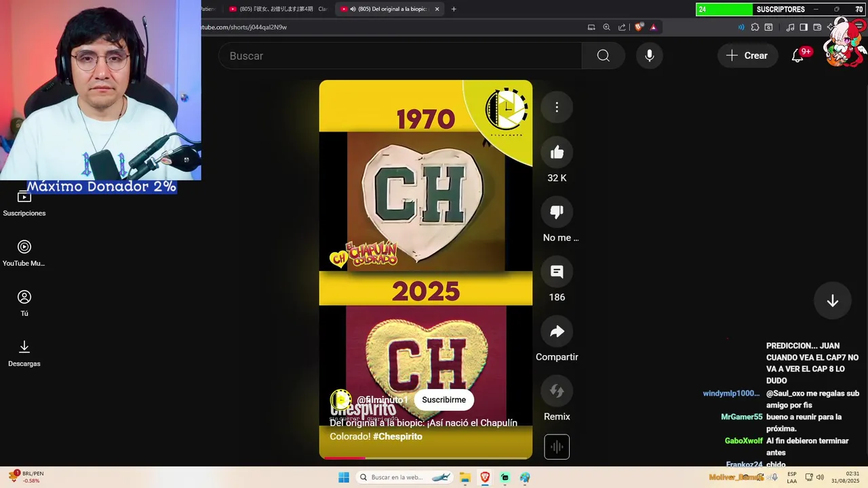Open the browser extensions puzzle icon

pyautogui.click(x=755, y=27)
